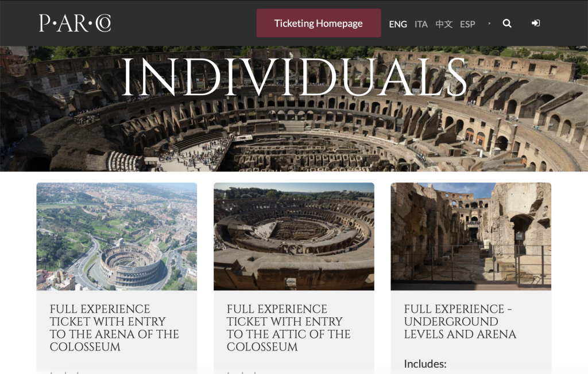Change site language to ESP
Image resolution: width=588 pixels, height=374 pixels.
pos(467,24)
